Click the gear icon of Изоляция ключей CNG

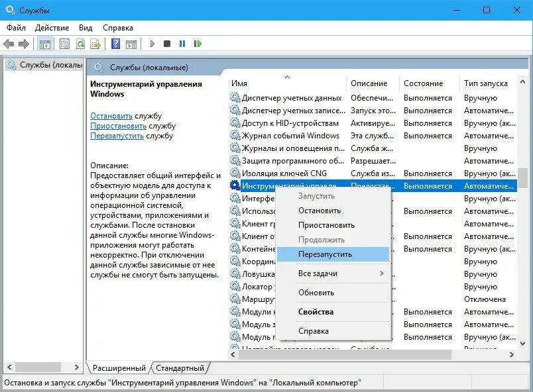pos(235,173)
